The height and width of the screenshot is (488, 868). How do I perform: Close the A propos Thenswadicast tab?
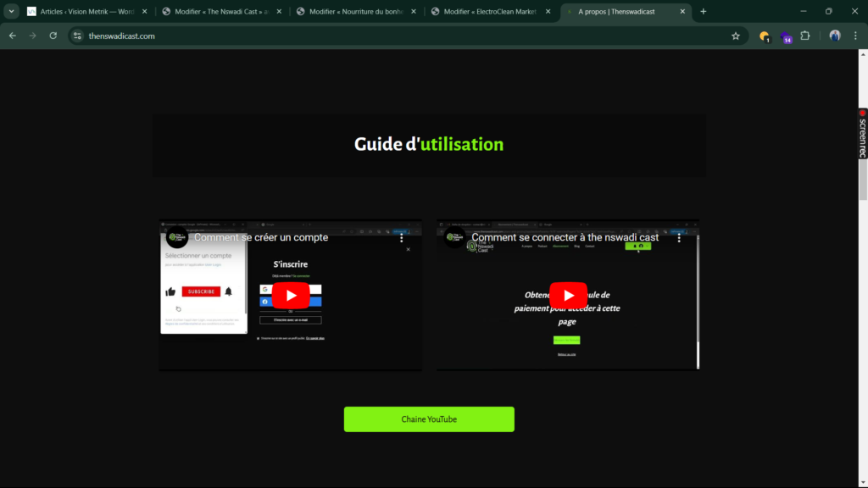(x=682, y=11)
